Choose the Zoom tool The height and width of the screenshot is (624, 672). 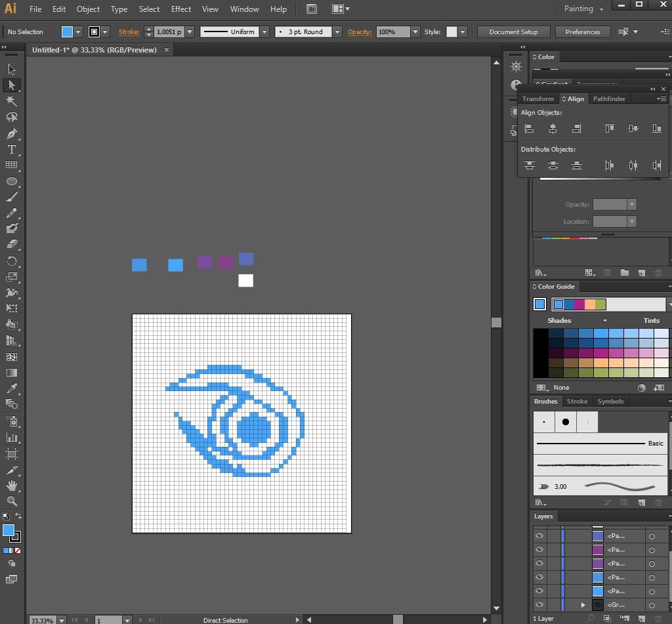pyautogui.click(x=11, y=501)
